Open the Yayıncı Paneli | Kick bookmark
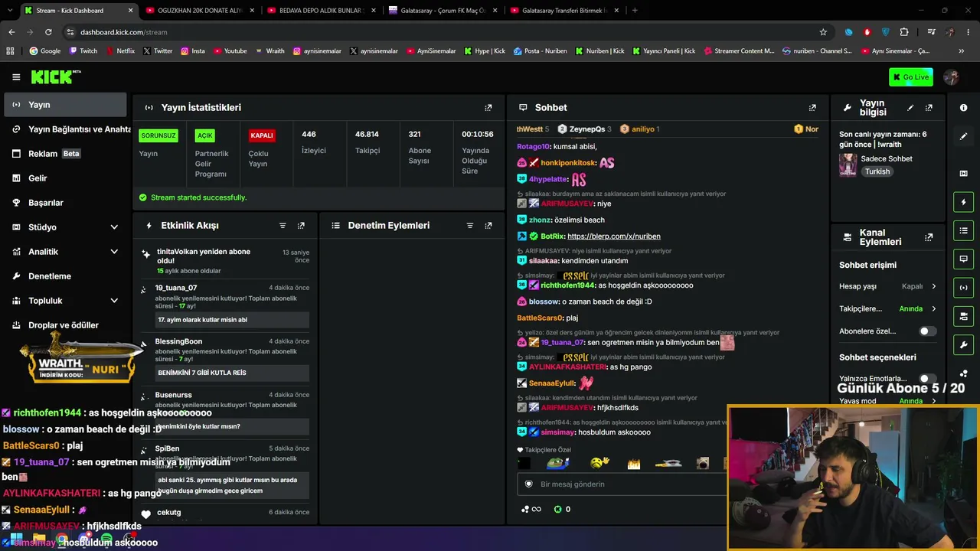Viewport: 980px width, 551px height. click(x=664, y=51)
